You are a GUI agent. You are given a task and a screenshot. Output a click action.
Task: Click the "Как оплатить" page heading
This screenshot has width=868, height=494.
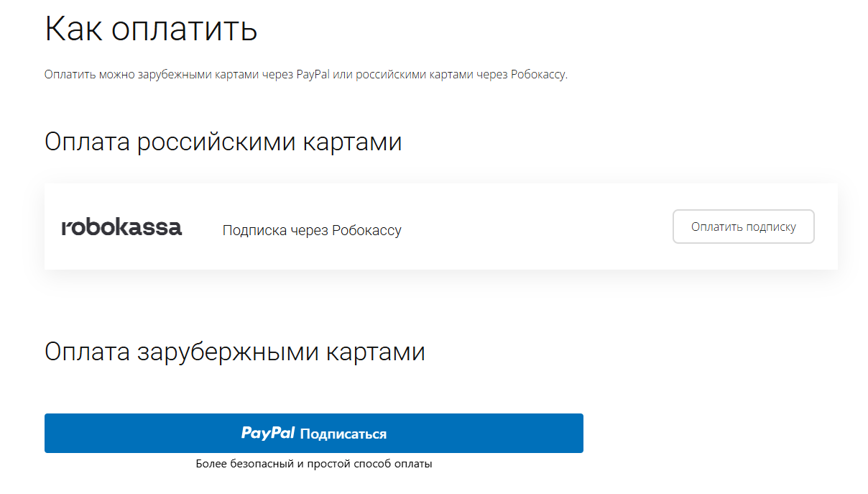pos(151,29)
